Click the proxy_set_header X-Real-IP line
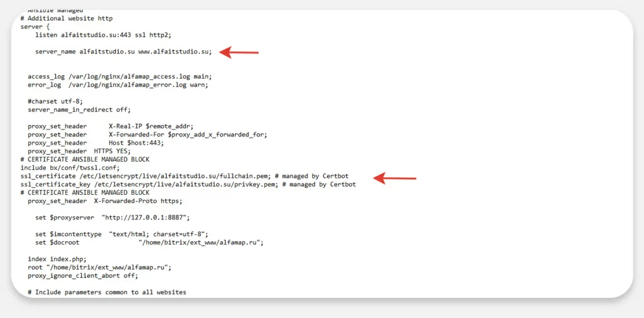 111,126
